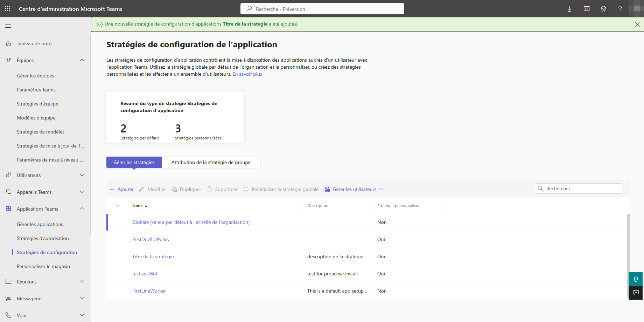Toggle the hamburger navigation menu
The height and width of the screenshot is (322, 644).
pos(8,26)
